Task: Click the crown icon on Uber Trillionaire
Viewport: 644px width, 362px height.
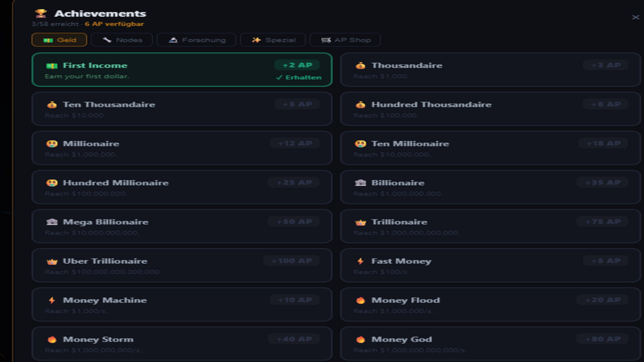Action: click(x=52, y=261)
